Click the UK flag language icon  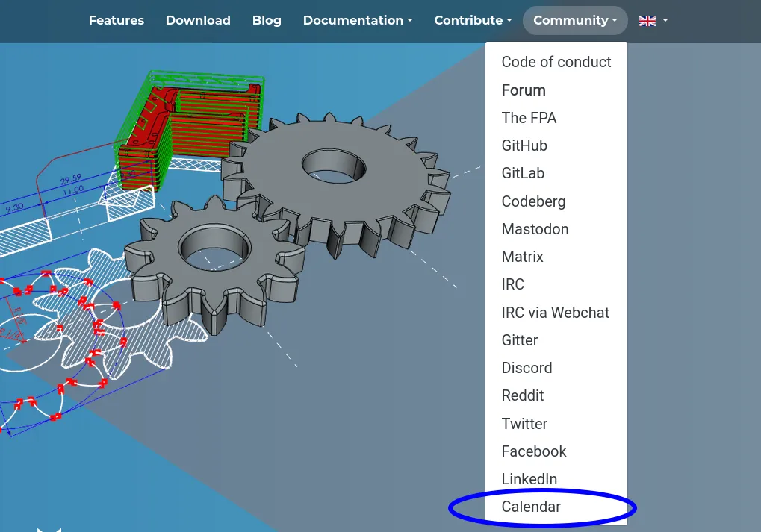tap(647, 20)
